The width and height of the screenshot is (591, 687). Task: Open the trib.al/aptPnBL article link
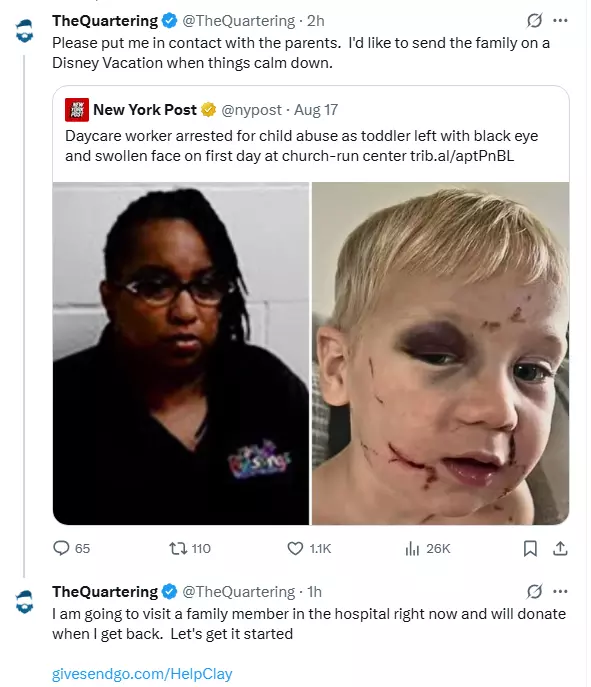(x=462, y=156)
